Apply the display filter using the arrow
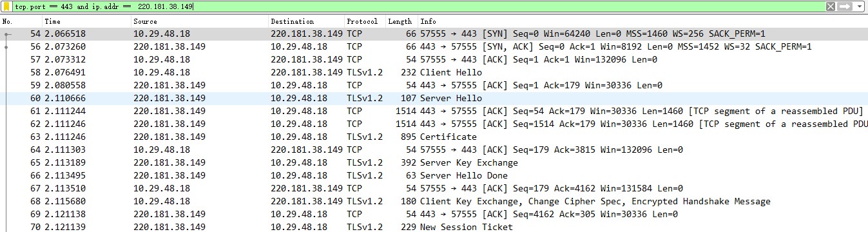The width and height of the screenshot is (868, 232). pos(845,6)
